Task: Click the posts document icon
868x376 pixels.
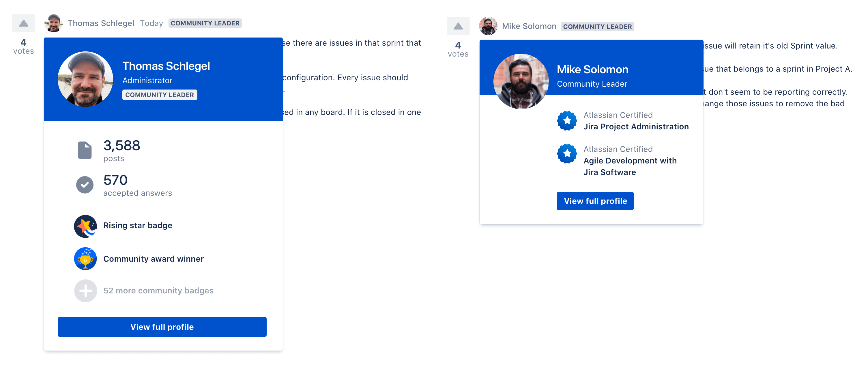Action: pos(85,150)
